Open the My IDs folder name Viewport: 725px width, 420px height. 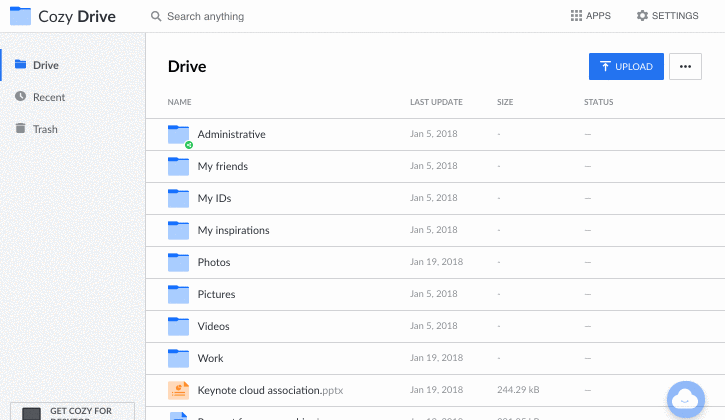pyautogui.click(x=215, y=198)
